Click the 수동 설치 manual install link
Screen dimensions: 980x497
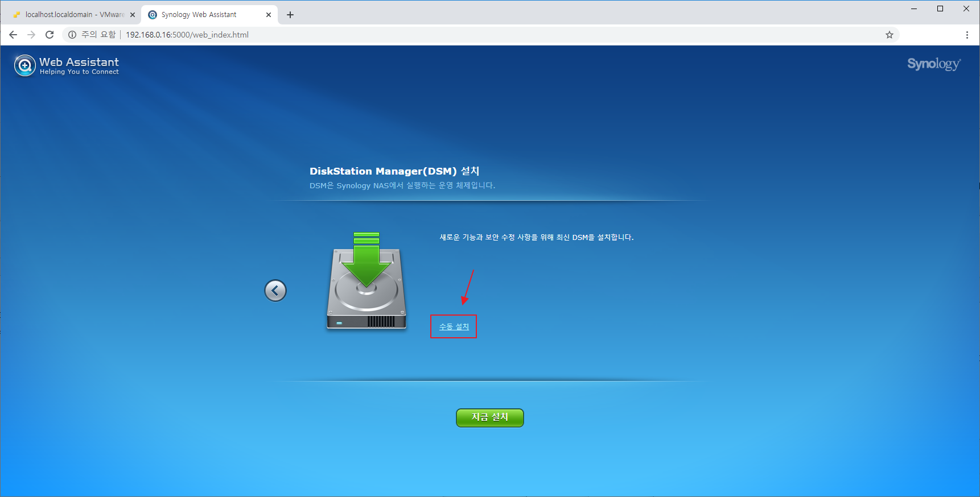click(454, 327)
